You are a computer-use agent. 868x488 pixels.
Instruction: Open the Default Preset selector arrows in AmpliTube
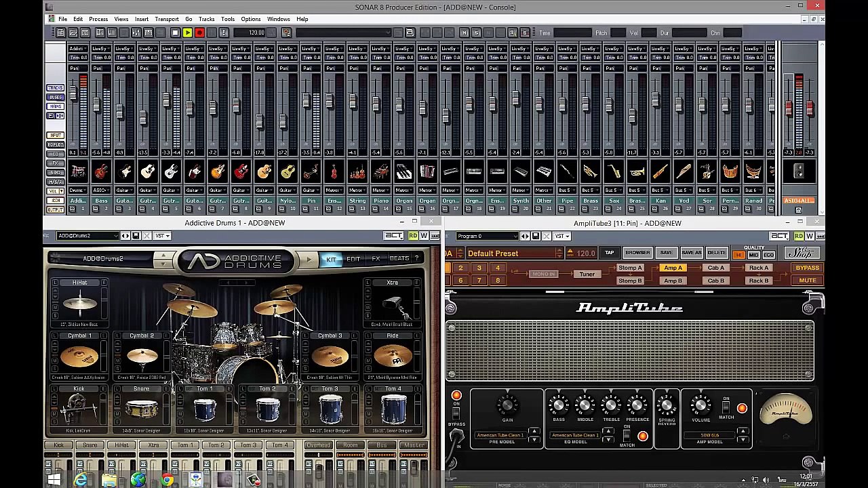[x=559, y=253]
